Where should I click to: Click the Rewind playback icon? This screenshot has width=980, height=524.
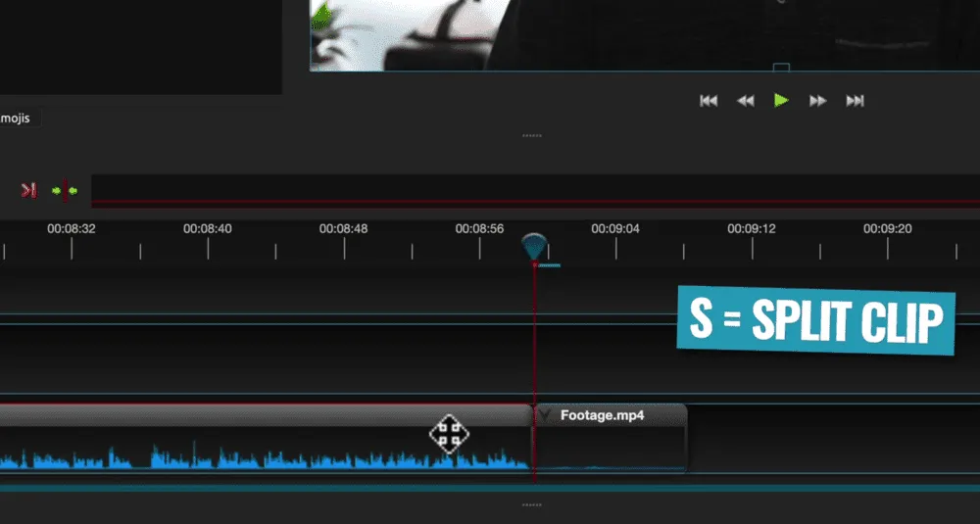click(746, 101)
